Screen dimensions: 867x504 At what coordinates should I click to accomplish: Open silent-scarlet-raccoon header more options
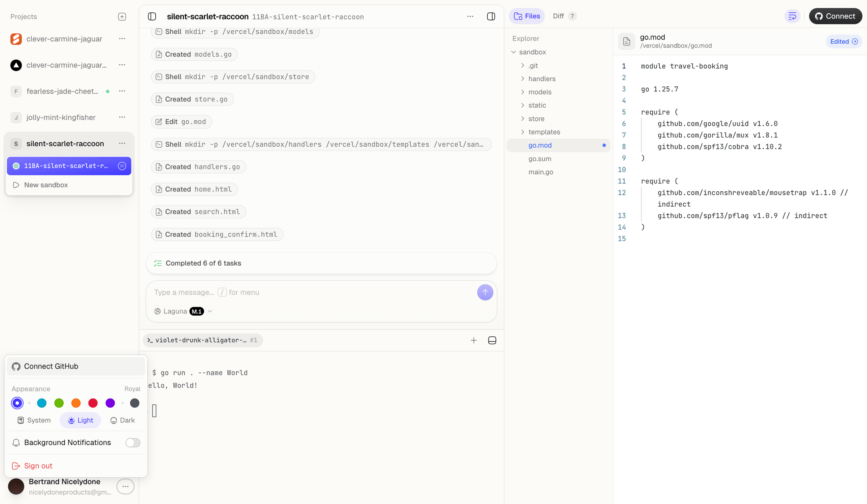tap(470, 16)
